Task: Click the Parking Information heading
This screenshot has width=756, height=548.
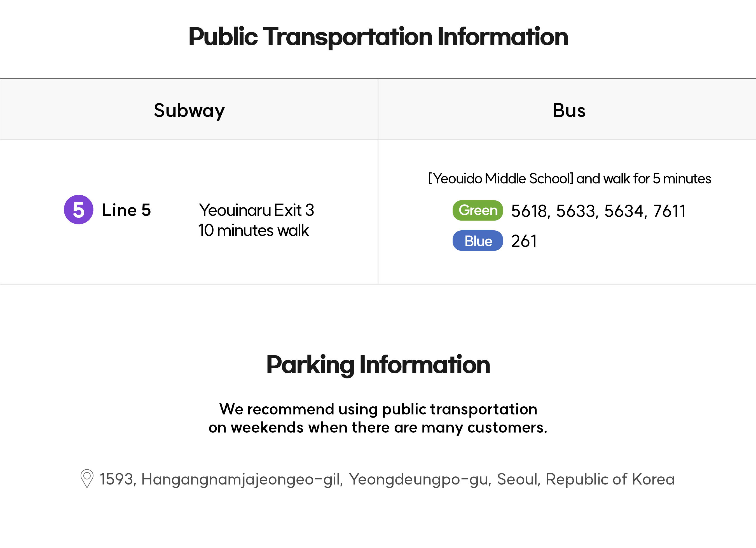Action: 378,365
